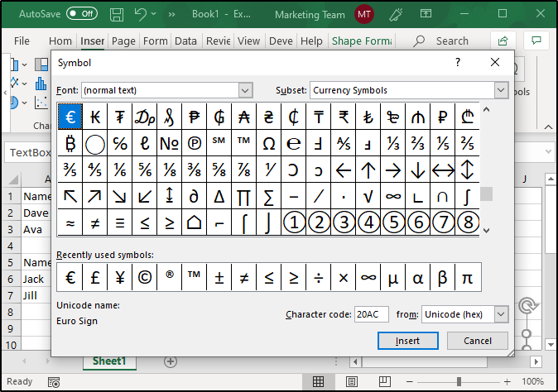Click the Symbol dialog help question mark
The height and width of the screenshot is (392, 558).
[x=458, y=63]
